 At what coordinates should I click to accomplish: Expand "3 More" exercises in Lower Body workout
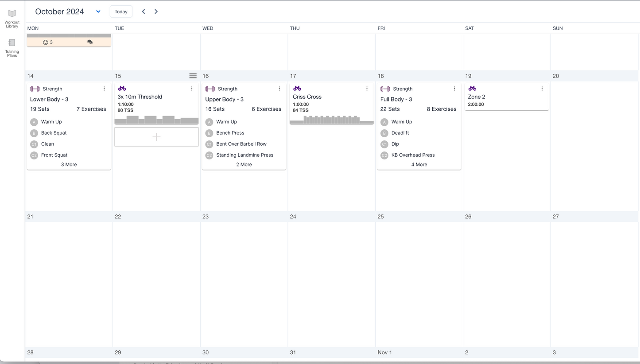pos(69,164)
